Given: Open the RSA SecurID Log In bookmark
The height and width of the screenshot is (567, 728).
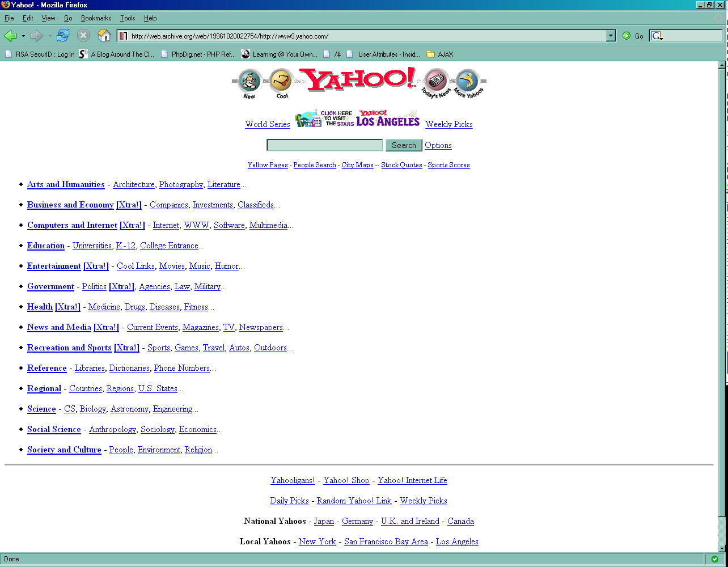Looking at the screenshot, I should tap(40, 54).
